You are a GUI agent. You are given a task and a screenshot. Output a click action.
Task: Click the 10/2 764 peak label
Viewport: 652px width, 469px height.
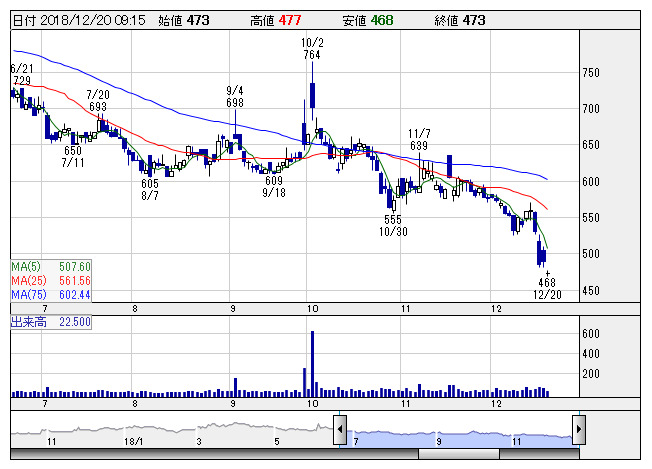(312, 50)
